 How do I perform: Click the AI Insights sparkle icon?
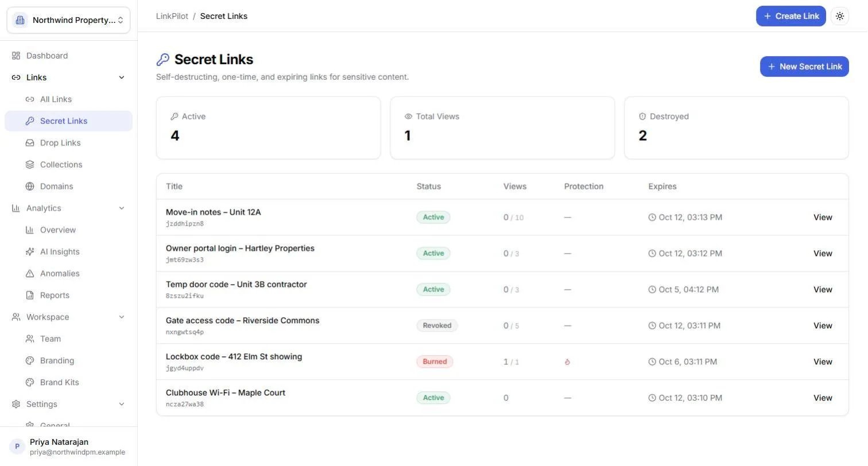pyautogui.click(x=30, y=252)
